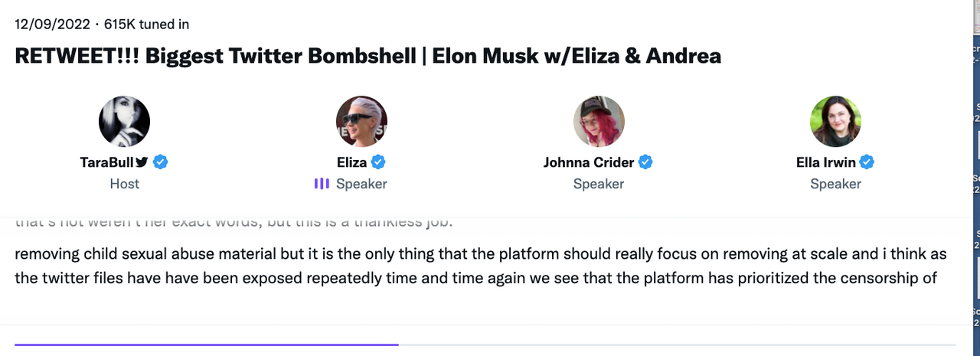The image size is (980, 356).
Task: Click the RETWEET!!! Biggest Twitter Bombshell title
Action: pos(368,56)
